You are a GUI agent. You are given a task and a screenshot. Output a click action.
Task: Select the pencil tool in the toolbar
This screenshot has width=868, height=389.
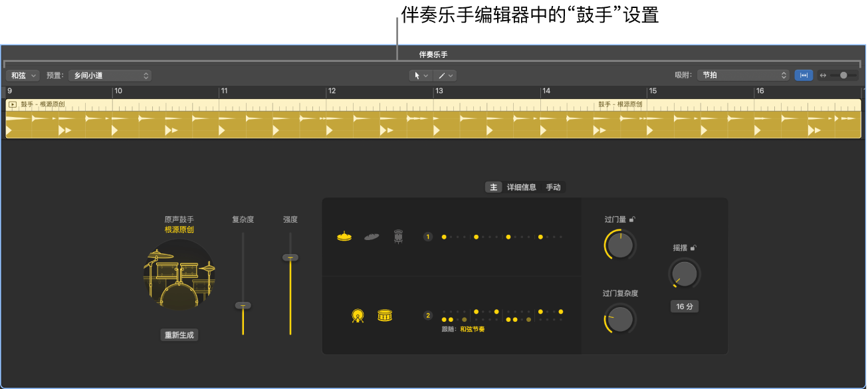tap(441, 76)
